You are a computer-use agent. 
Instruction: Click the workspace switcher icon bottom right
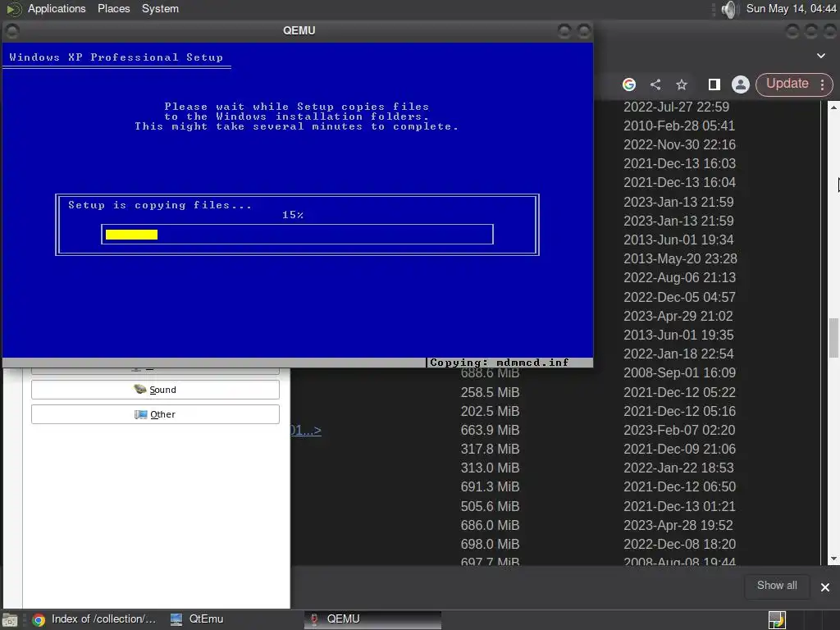[777, 620]
